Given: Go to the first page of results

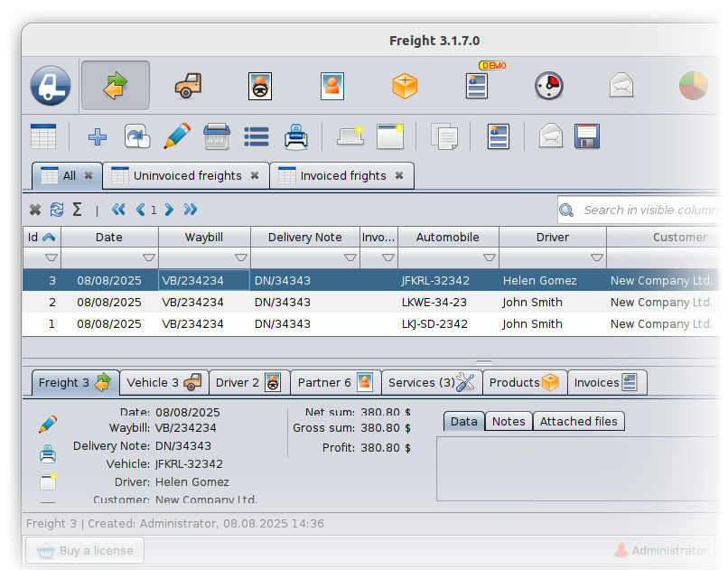Looking at the screenshot, I should [118, 210].
